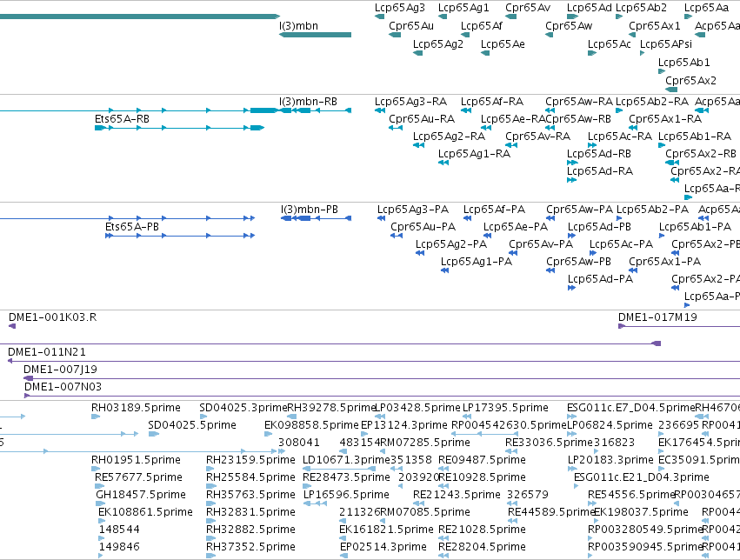The width and height of the screenshot is (740, 560).
Task: Click the Cpr65Ax1-RA transcript
Action: 665,119
